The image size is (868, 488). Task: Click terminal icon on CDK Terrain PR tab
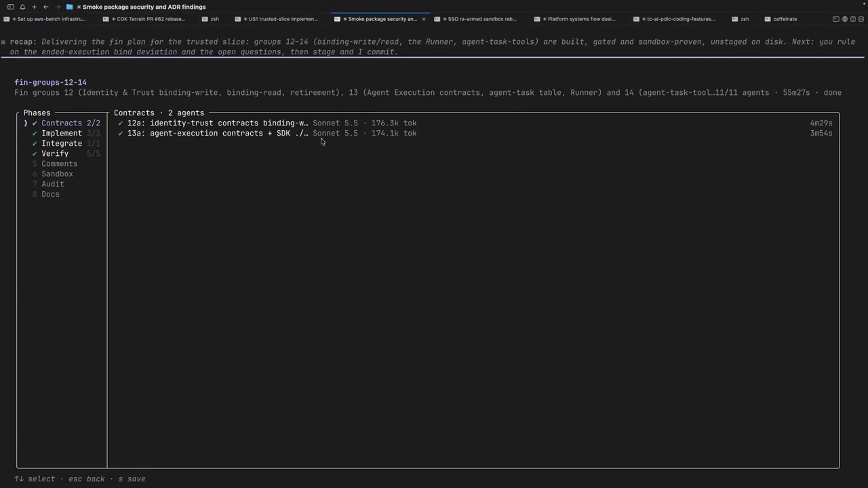[x=106, y=19]
